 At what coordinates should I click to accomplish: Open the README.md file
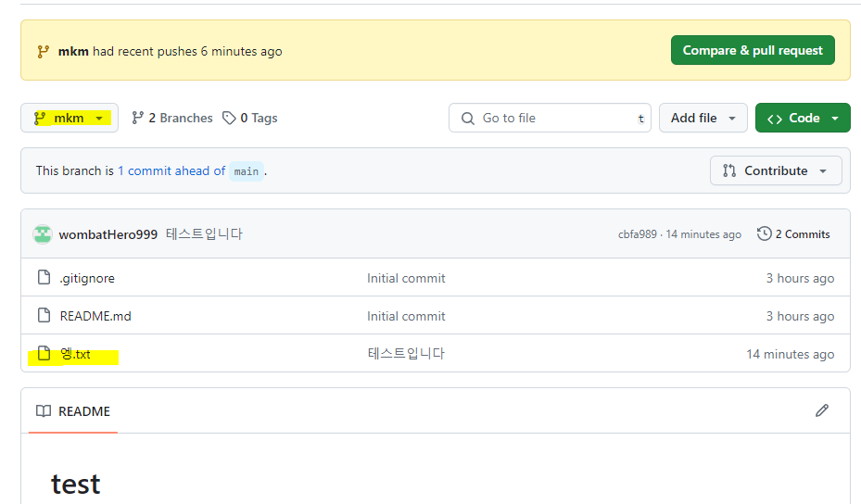tap(95, 316)
